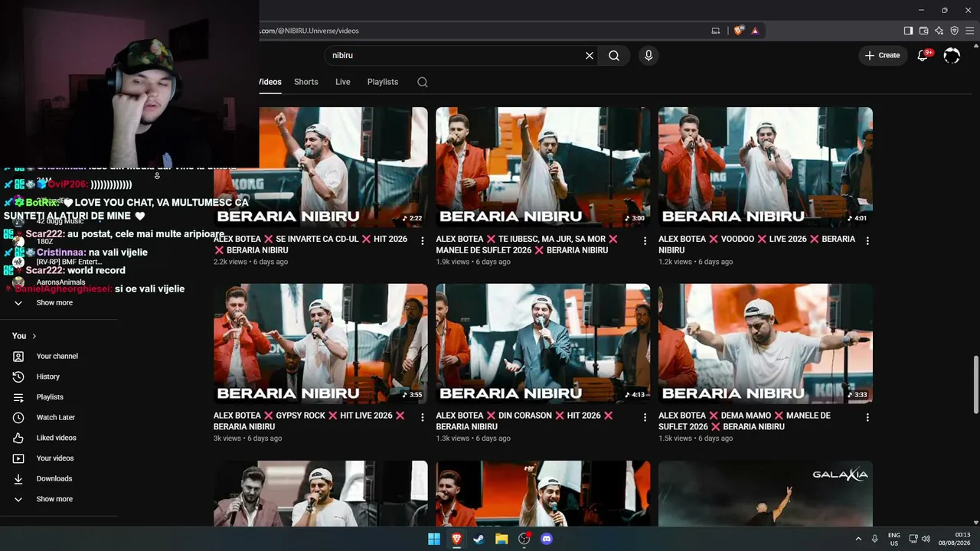The width and height of the screenshot is (980, 551).
Task: Open Brave Rewards triangle icon
Action: 755,31
